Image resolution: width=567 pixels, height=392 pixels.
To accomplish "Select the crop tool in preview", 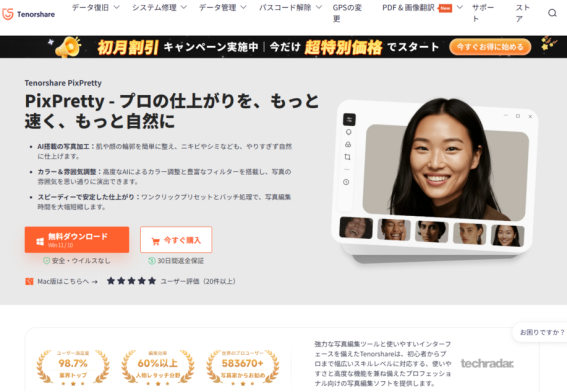I will (348, 157).
